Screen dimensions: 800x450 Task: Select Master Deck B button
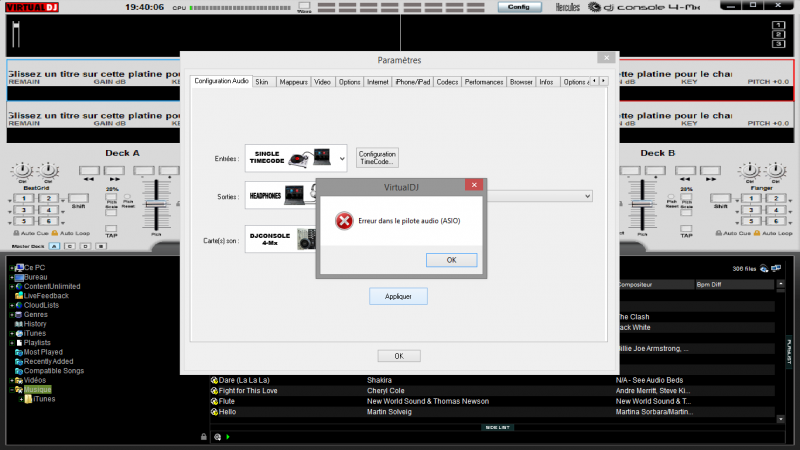coord(101,246)
